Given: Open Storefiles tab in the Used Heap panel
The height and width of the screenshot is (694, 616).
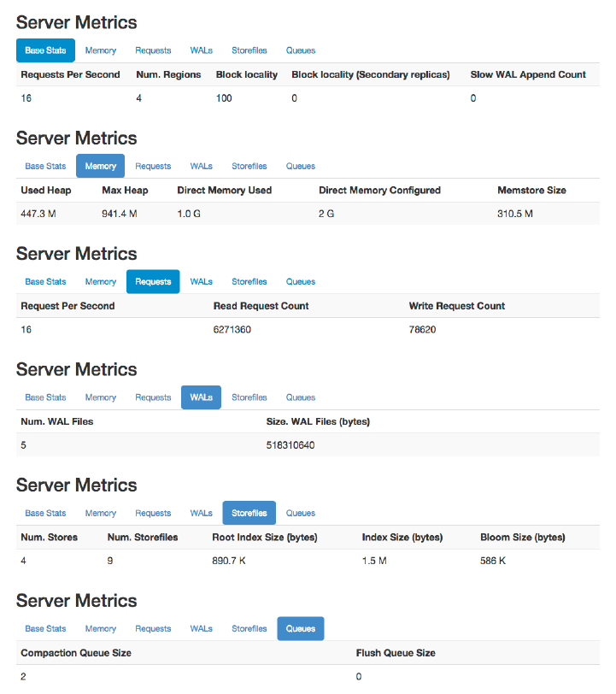Looking at the screenshot, I should 249,166.
